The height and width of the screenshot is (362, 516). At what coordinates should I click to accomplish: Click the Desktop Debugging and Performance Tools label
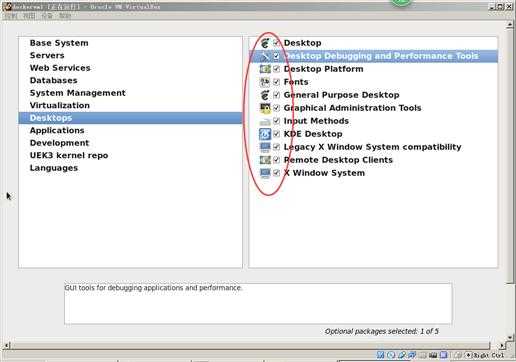point(381,56)
